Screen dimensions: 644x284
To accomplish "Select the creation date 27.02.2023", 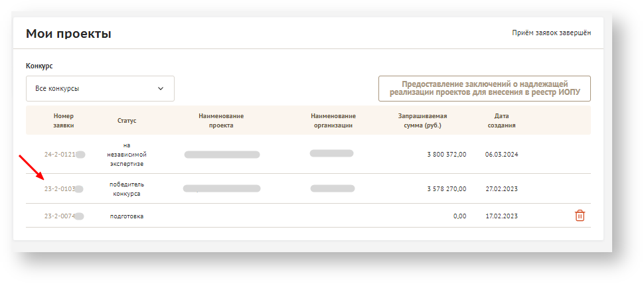I will (x=501, y=189).
